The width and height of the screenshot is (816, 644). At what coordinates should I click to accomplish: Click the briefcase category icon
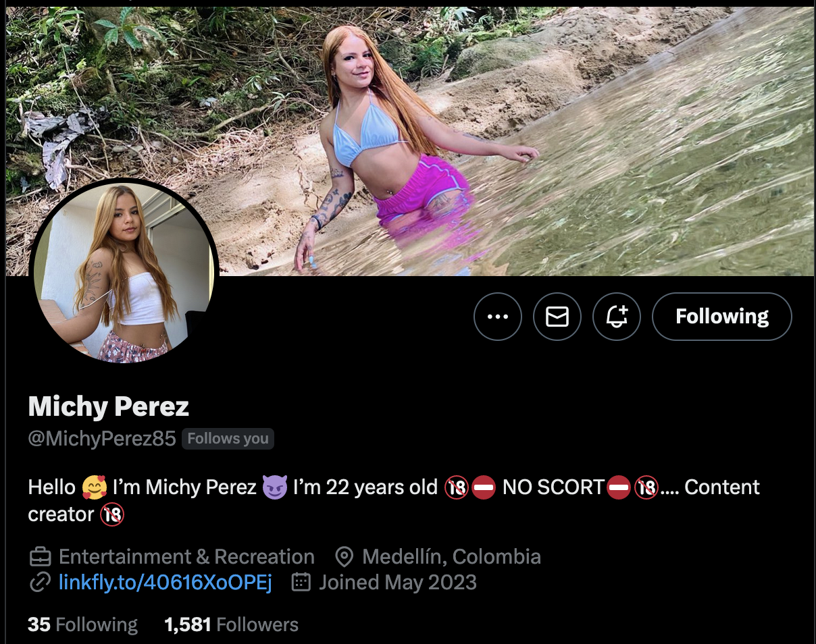(x=40, y=557)
